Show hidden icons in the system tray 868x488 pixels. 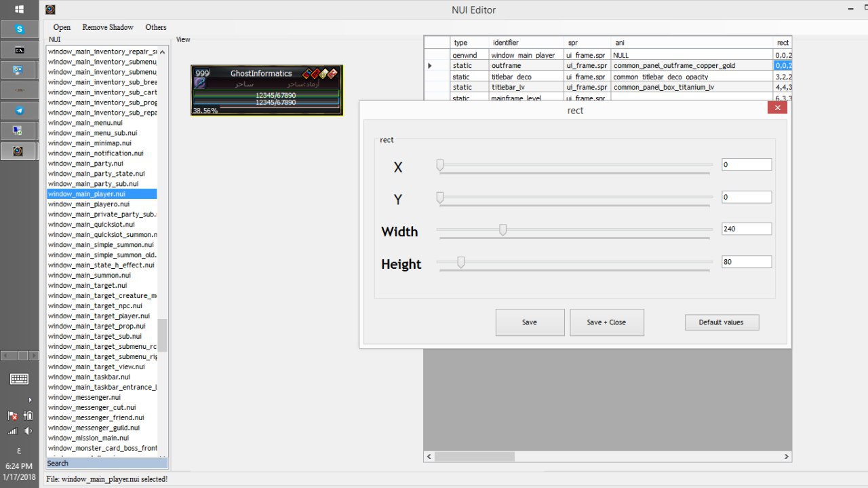[31, 399]
